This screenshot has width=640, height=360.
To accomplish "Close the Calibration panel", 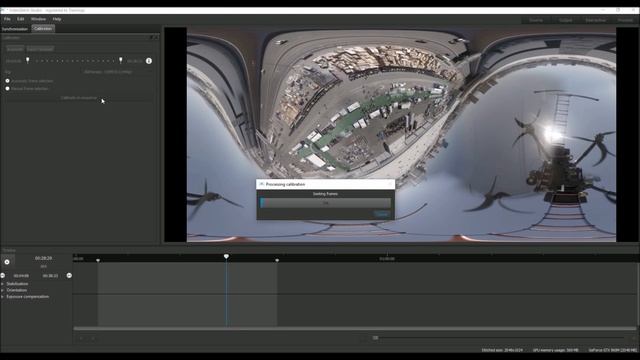I will click(x=156, y=37).
